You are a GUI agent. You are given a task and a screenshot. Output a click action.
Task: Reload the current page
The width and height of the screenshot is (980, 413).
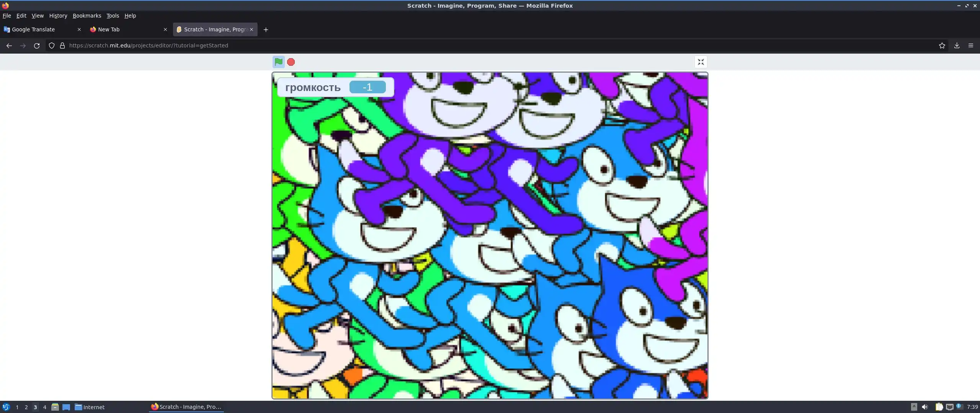[37, 46]
